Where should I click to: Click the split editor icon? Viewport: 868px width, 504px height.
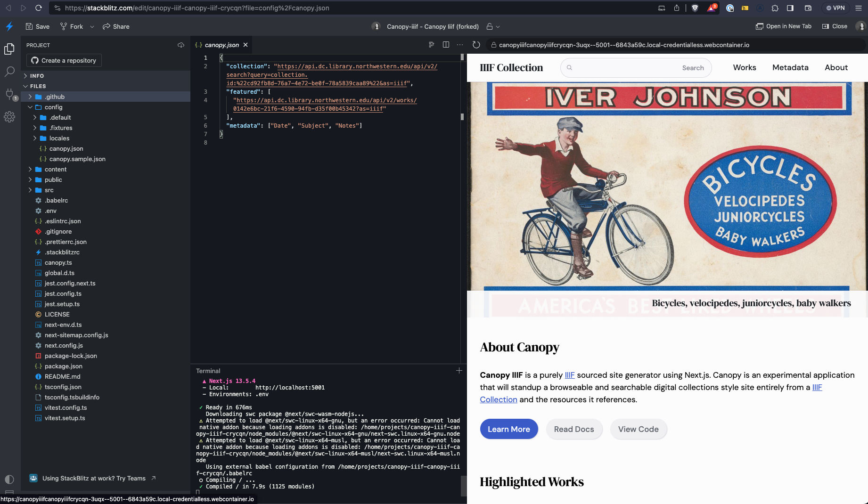[446, 45]
